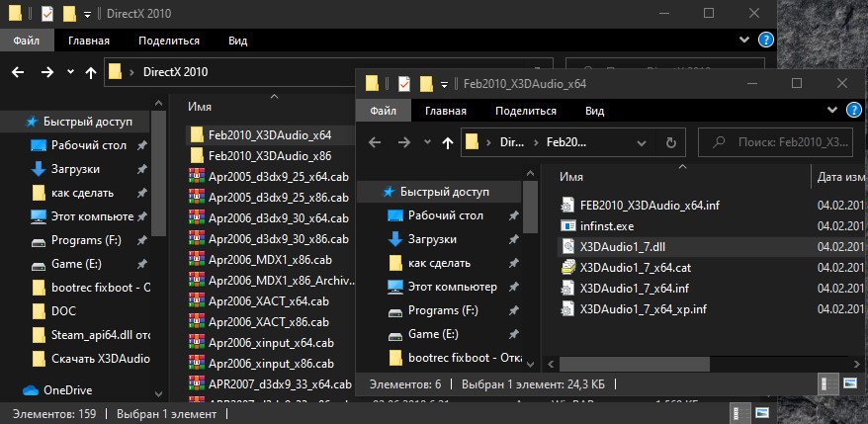Click the help icon in DirectX 2010 window

click(x=765, y=40)
